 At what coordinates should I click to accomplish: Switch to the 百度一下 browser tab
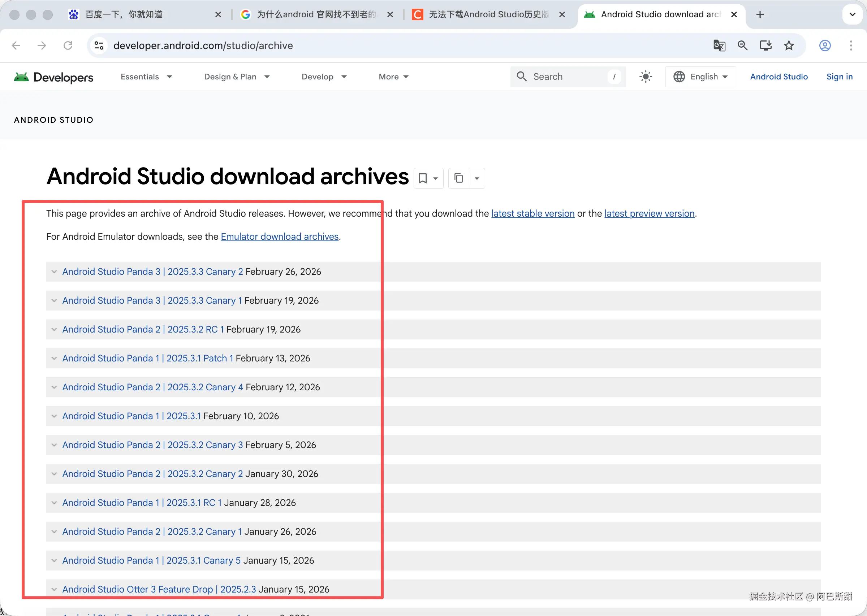click(x=124, y=14)
